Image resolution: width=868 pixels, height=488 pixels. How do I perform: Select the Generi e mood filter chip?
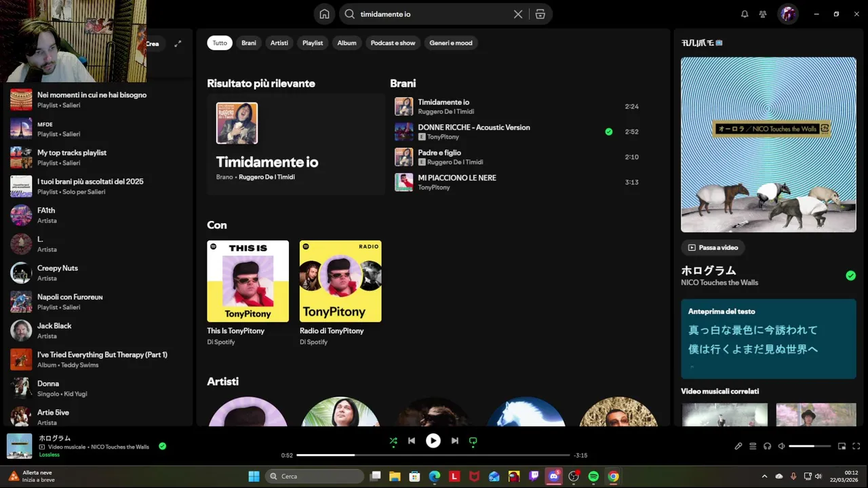(x=451, y=43)
